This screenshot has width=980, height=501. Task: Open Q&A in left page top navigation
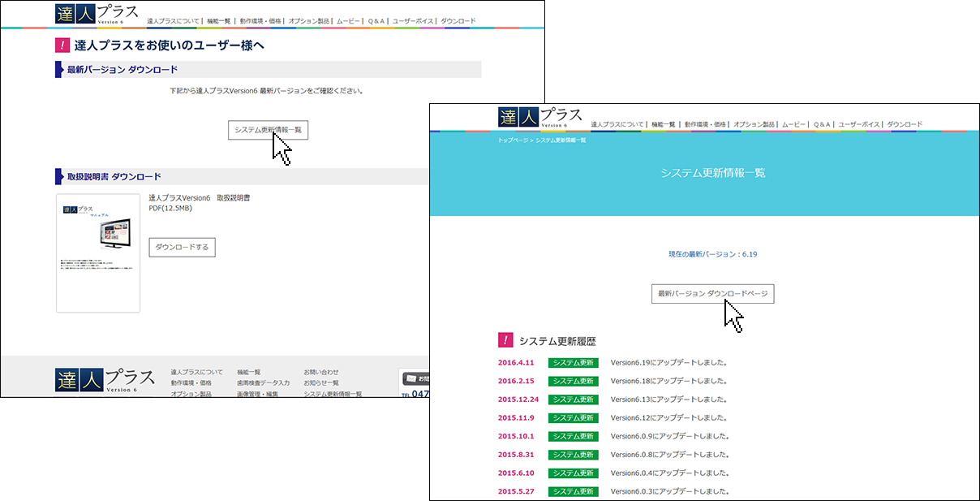[x=376, y=20]
